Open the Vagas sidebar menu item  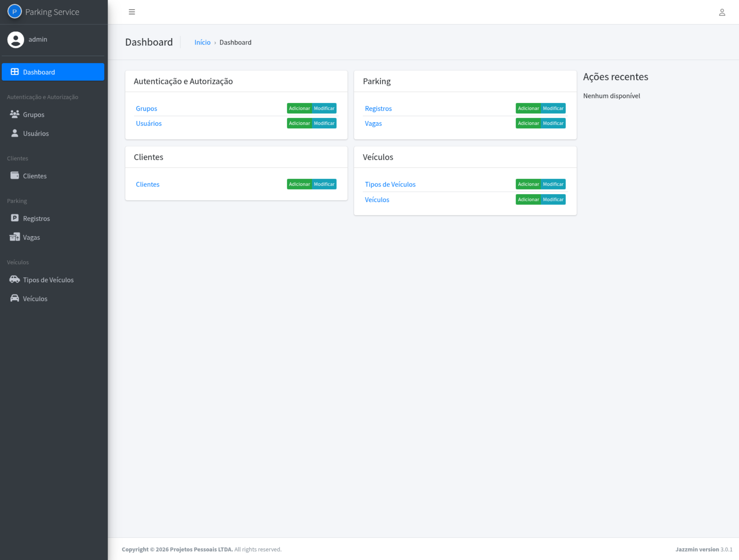point(32,237)
